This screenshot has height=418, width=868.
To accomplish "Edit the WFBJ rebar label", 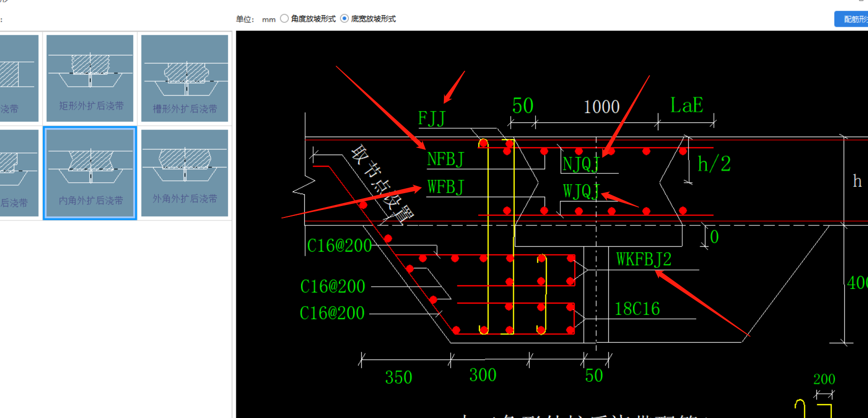I will click(x=445, y=187).
